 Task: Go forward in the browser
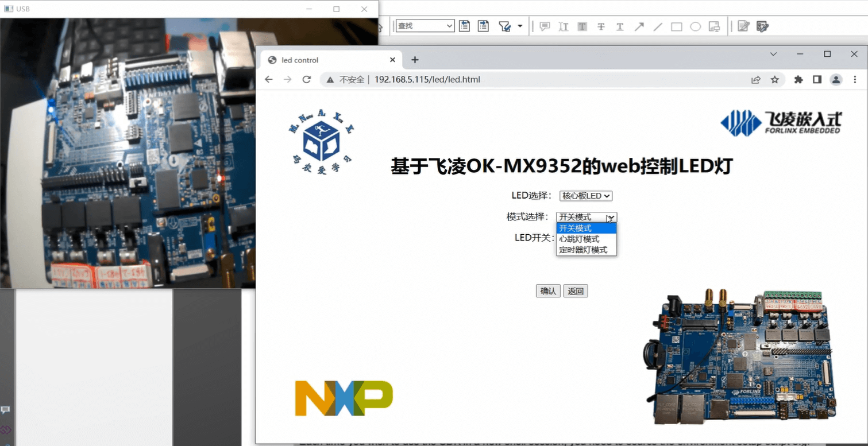(x=288, y=79)
